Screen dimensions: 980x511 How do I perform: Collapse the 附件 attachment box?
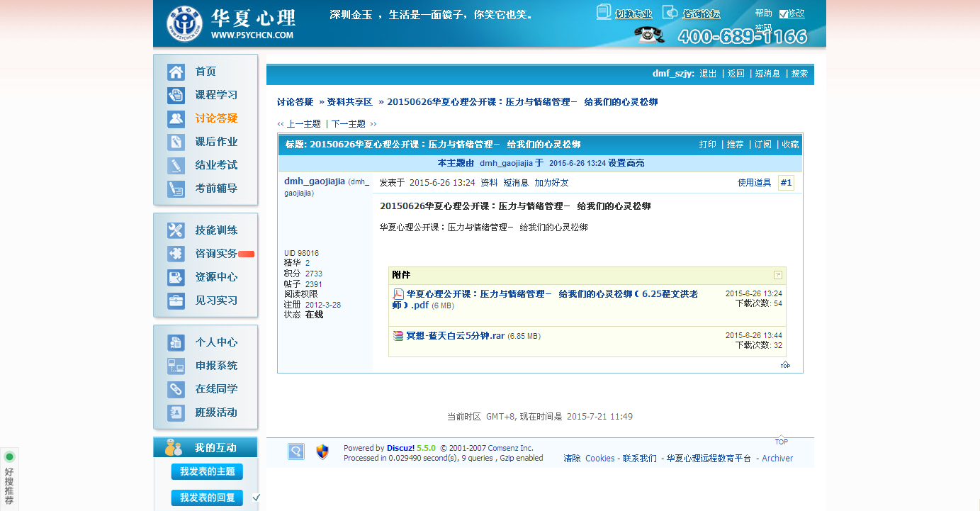click(x=778, y=275)
